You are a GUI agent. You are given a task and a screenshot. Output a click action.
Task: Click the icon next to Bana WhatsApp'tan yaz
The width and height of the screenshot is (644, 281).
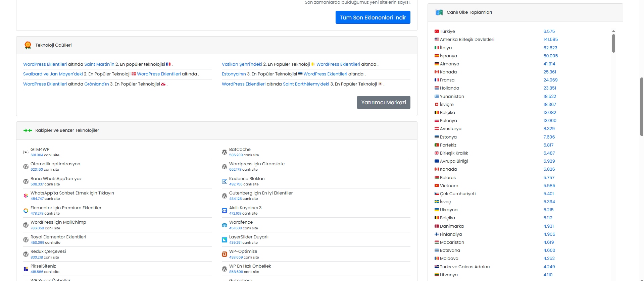point(26,181)
